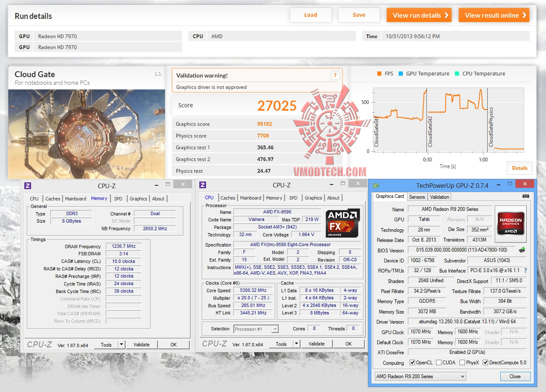Minimize the CPU-Z FX-9590 processor window
Viewport: 546px width, 392px height.
332,184
